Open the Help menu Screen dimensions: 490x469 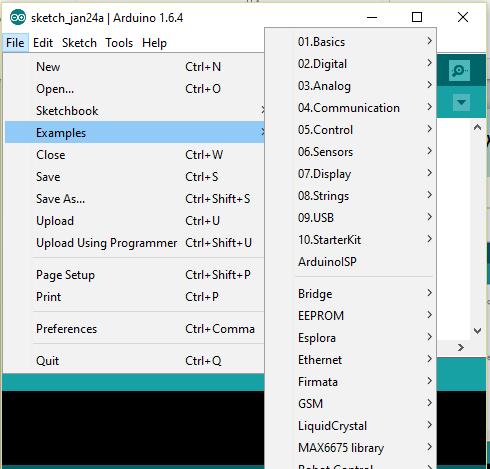click(x=154, y=43)
